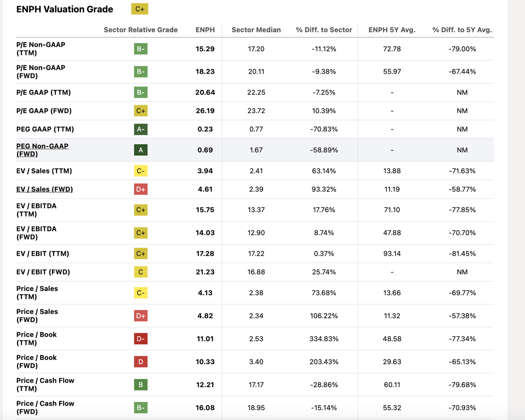Select the Price / Book (FWD) row label
The width and height of the screenshot is (525, 420).
coord(37,362)
